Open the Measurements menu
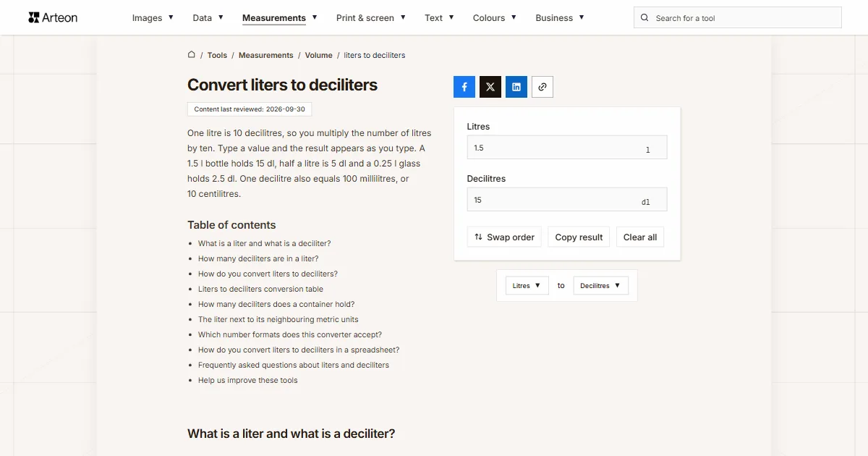Screen dimensions: 868x456 (x=280, y=18)
